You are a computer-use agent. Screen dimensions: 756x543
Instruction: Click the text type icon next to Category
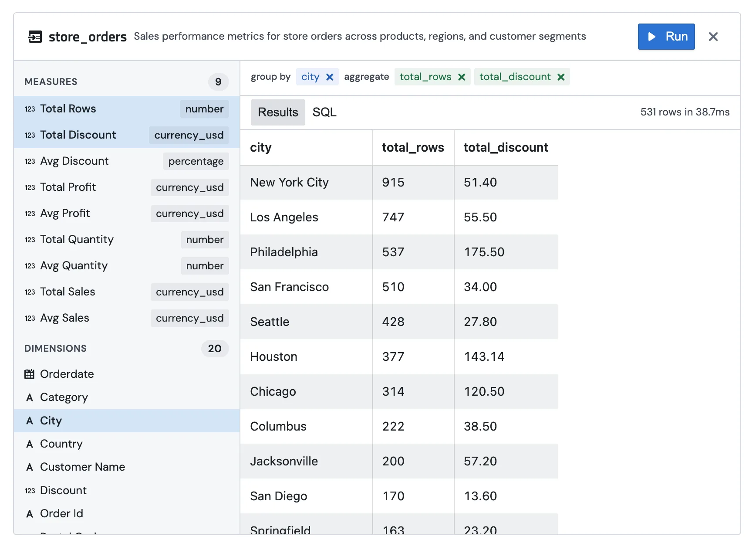click(x=30, y=397)
